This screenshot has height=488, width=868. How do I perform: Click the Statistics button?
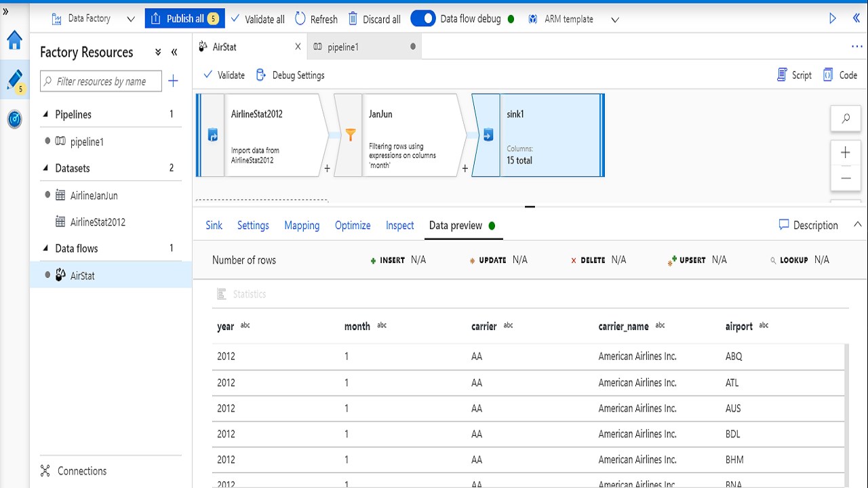pyautogui.click(x=241, y=294)
